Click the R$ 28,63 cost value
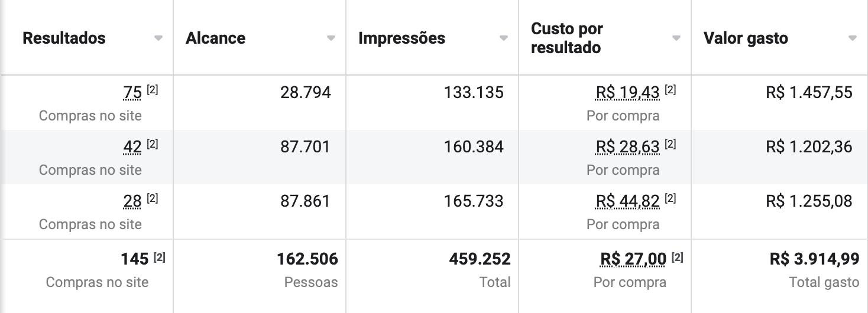The height and width of the screenshot is (313, 868). pyautogui.click(x=627, y=147)
